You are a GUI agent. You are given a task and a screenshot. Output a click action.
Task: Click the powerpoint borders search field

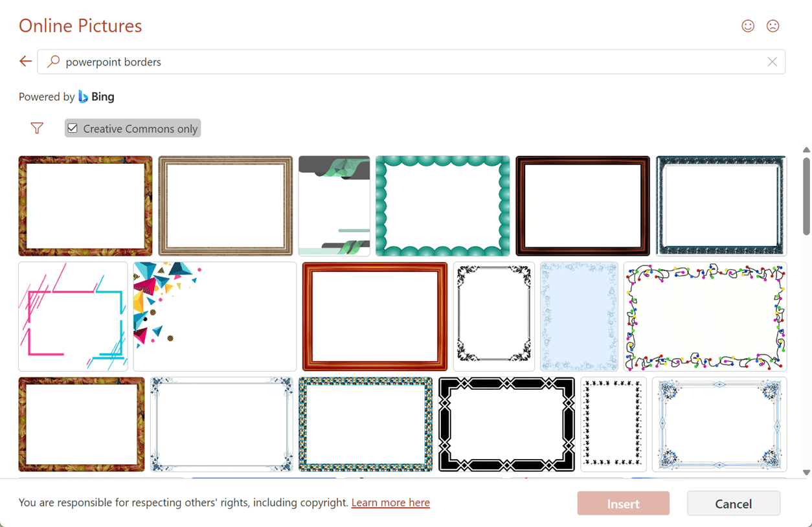pyautogui.click(x=411, y=62)
